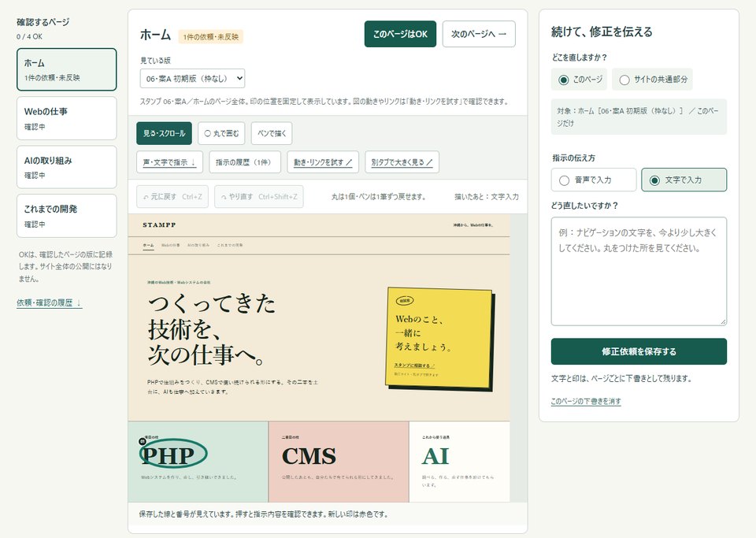The image size is (756, 538).
Task: Click the 1件の依頼・未反映 badge beside ホーム title
Action: [x=211, y=37]
